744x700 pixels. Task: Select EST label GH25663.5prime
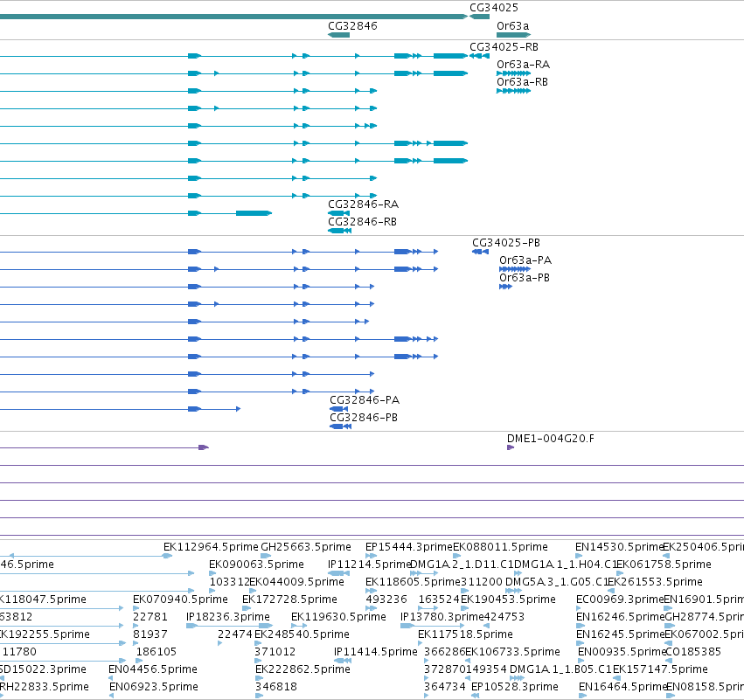click(306, 547)
